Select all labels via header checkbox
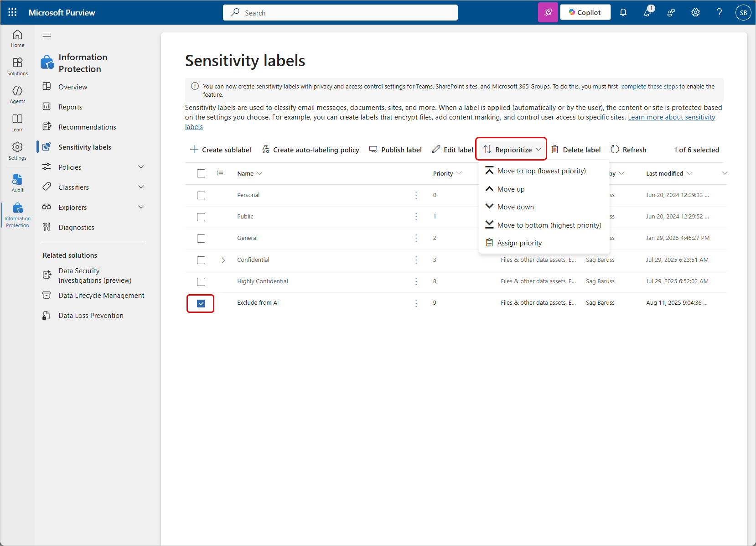756x546 pixels. point(201,173)
